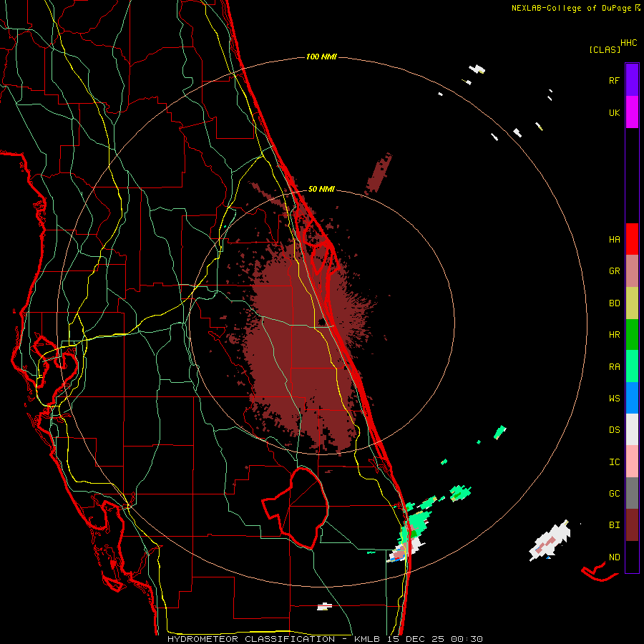The image size is (644, 644).
Task: Click the WS blue legend swatch
Action: 632,398
